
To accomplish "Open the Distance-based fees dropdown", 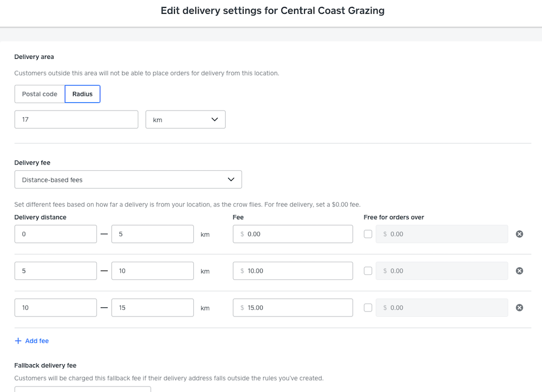I will pos(128,180).
